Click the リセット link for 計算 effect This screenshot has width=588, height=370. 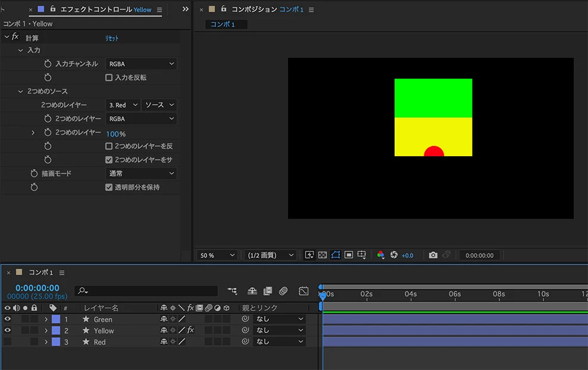[112, 38]
